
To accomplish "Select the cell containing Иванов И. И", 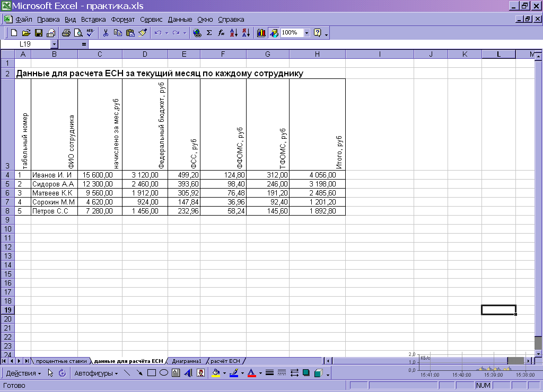I will 55,175.
